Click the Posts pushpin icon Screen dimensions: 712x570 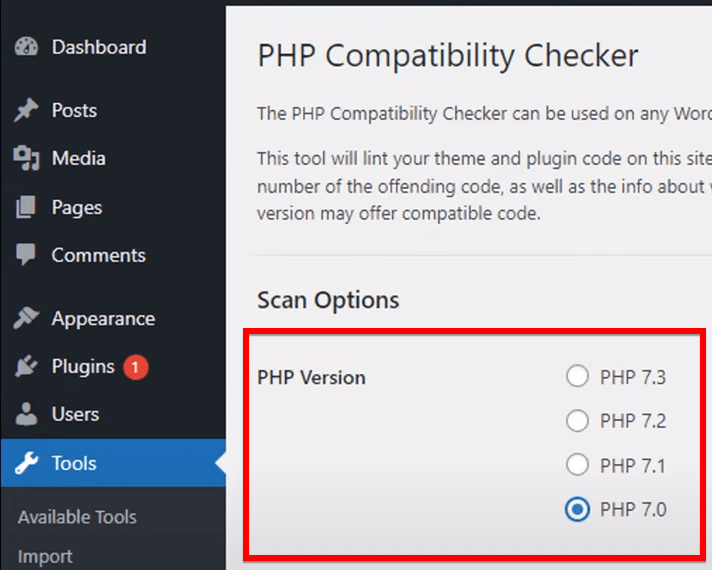click(26, 111)
